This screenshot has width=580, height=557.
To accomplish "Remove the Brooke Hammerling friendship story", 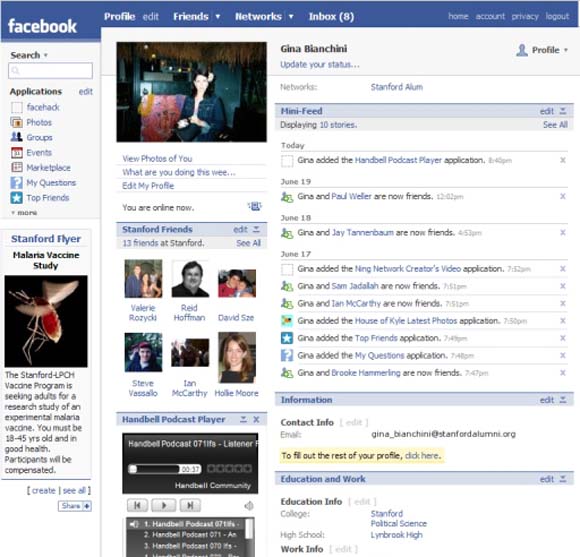I will tap(563, 372).
